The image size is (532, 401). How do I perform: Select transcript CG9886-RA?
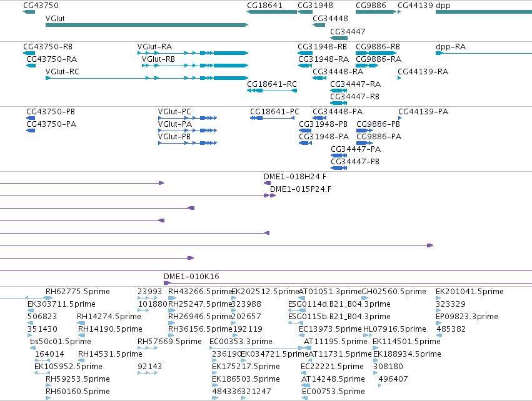point(367,66)
